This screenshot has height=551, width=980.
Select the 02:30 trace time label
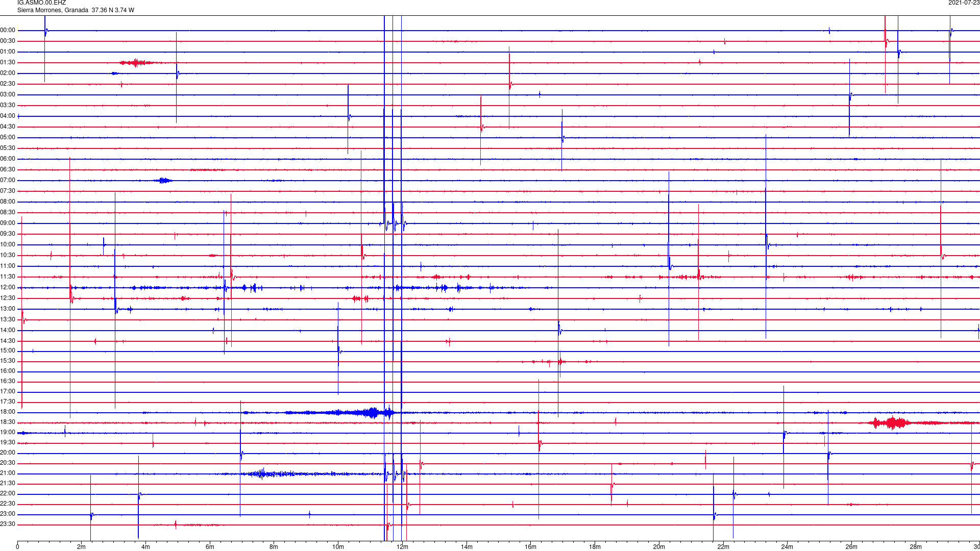point(8,84)
